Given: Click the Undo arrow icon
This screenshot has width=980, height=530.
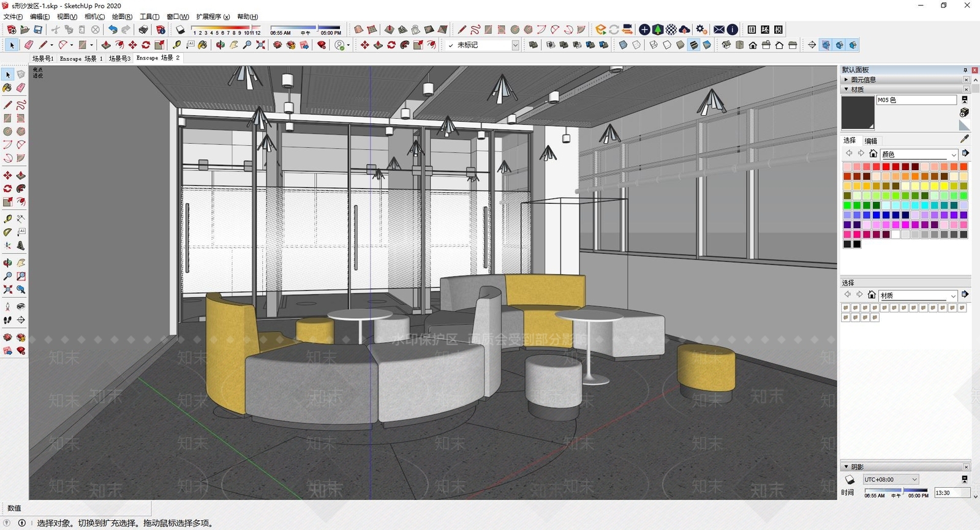Looking at the screenshot, I should pyautogui.click(x=113, y=29).
